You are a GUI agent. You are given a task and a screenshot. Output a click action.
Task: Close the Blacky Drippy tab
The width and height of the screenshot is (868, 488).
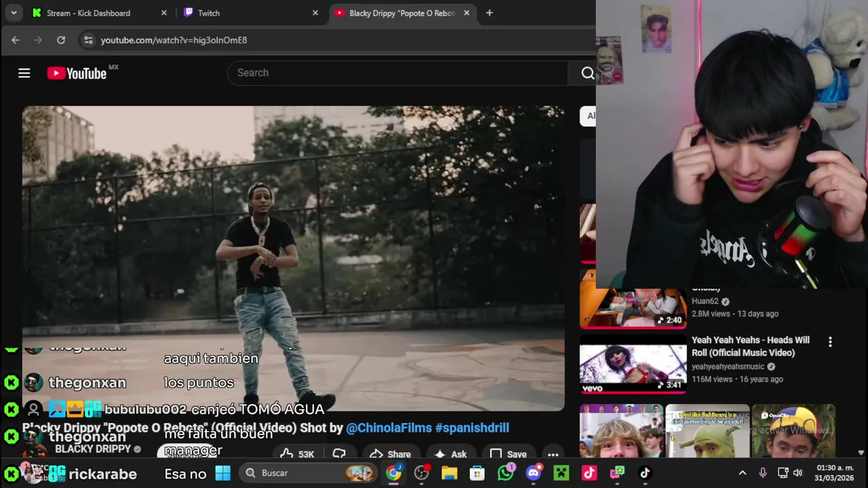467,13
